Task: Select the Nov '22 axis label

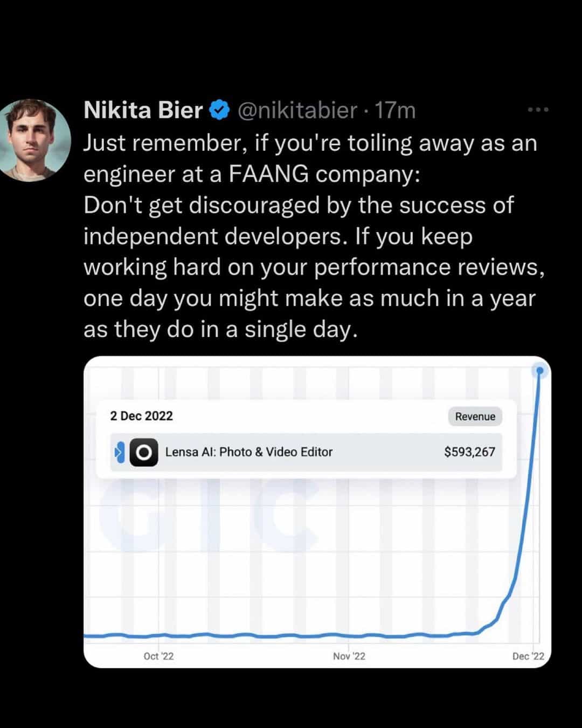Action: tap(349, 656)
